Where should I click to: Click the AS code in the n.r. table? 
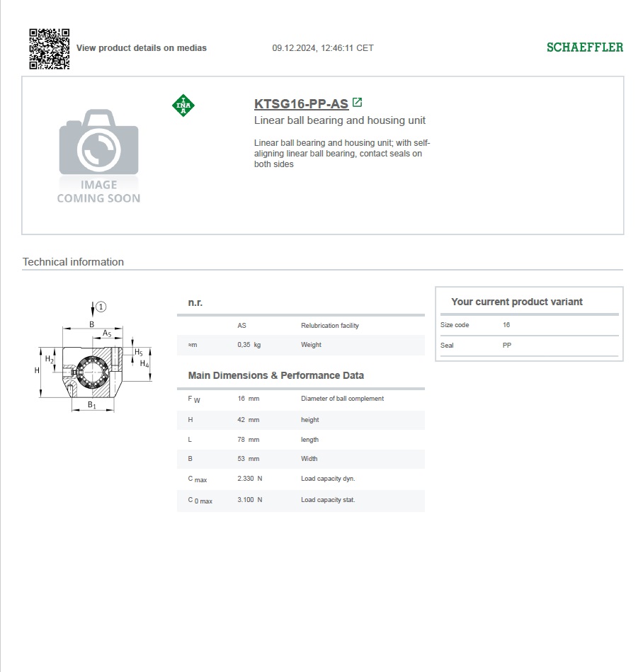241,326
